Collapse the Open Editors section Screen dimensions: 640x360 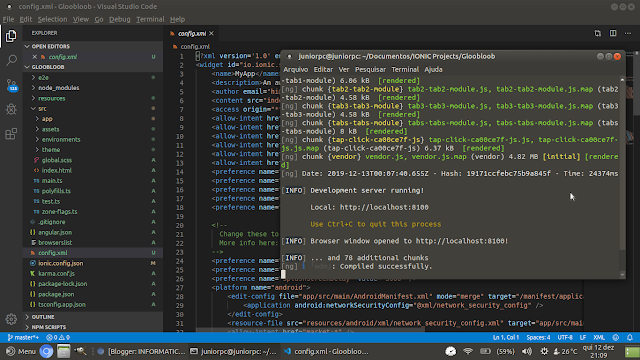(x=93, y=47)
